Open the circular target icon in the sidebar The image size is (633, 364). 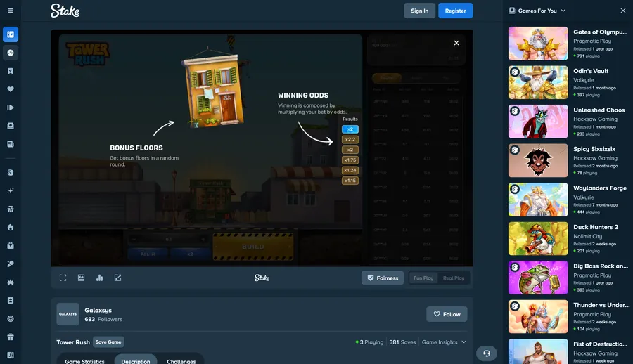coord(11,319)
